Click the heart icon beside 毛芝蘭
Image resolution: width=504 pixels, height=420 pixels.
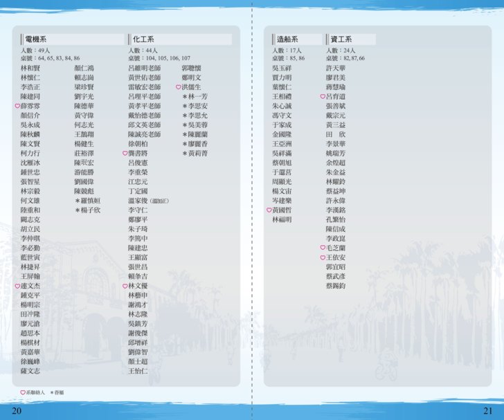[322, 247]
